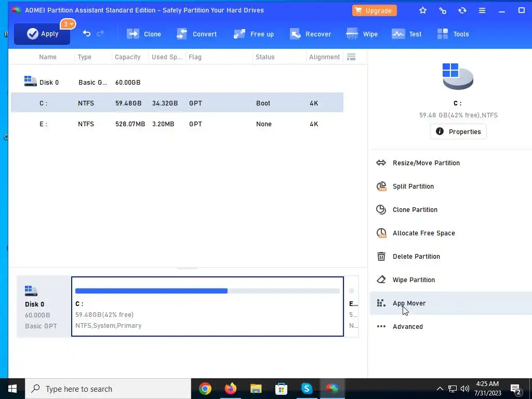532x399 pixels.
Task: Open the pending operations count dropdown
Action: pos(68,24)
